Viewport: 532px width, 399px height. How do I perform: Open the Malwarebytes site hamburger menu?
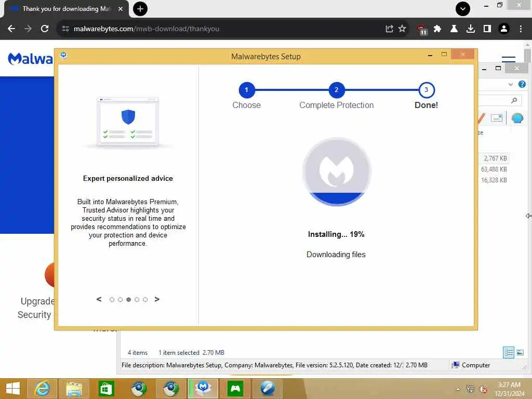click(x=509, y=59)
